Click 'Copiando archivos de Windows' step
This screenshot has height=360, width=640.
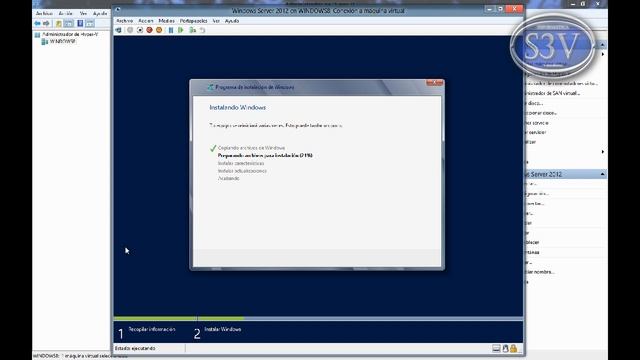coord(251,148)
